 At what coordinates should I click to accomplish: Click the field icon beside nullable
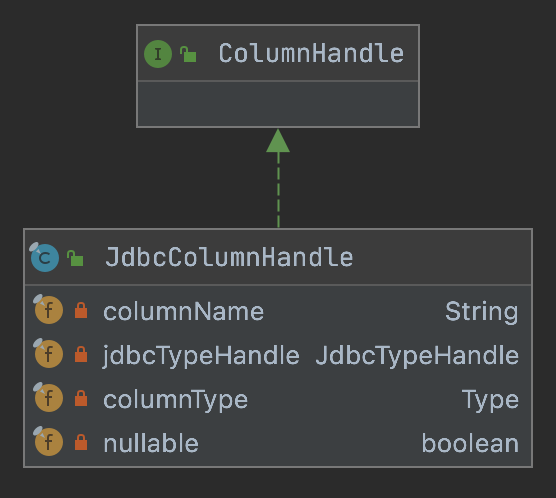tap(48, 441)
